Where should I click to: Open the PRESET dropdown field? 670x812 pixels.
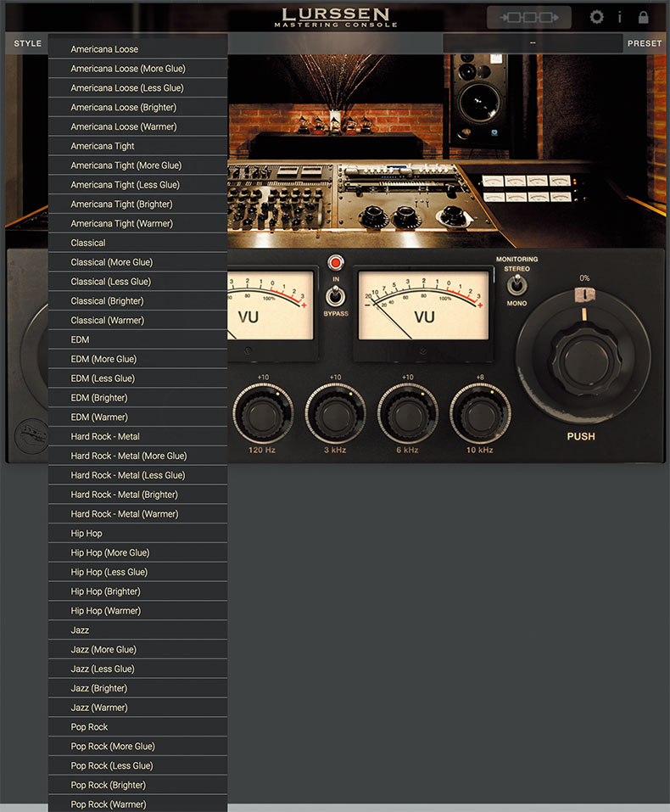click(533, 43)
